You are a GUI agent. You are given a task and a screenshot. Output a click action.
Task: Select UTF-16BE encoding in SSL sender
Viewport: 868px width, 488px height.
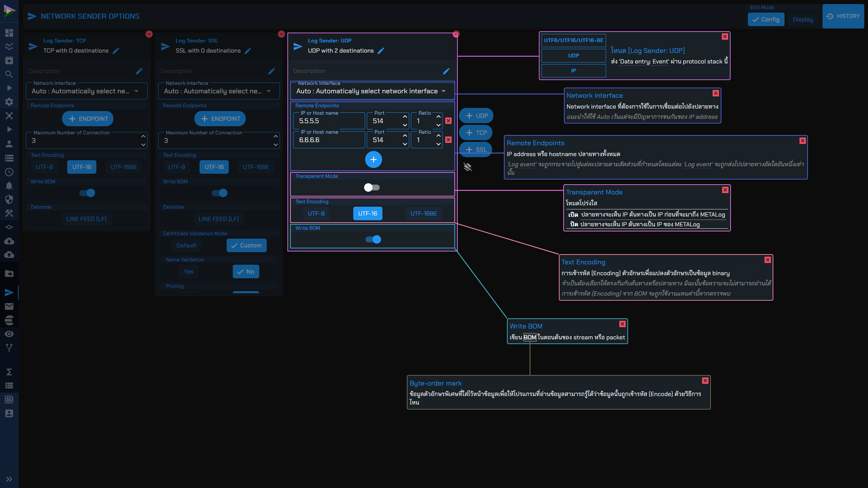point(256,167)
